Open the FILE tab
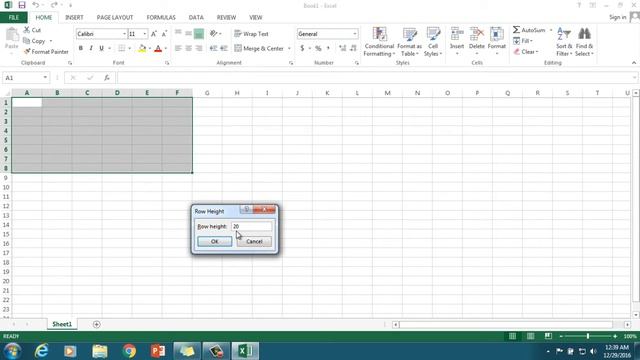The width and height of the screenshot is (640, 360). point(14,18)
